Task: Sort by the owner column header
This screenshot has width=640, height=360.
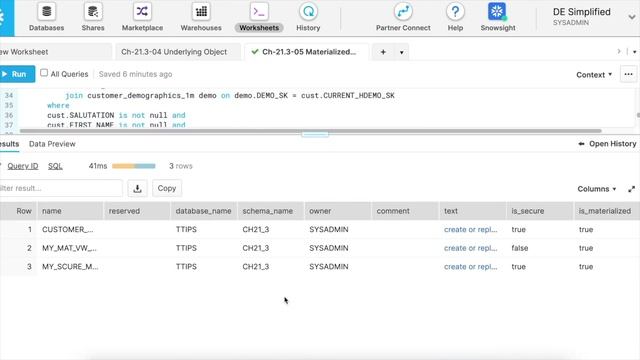Action: coord(338,211)
